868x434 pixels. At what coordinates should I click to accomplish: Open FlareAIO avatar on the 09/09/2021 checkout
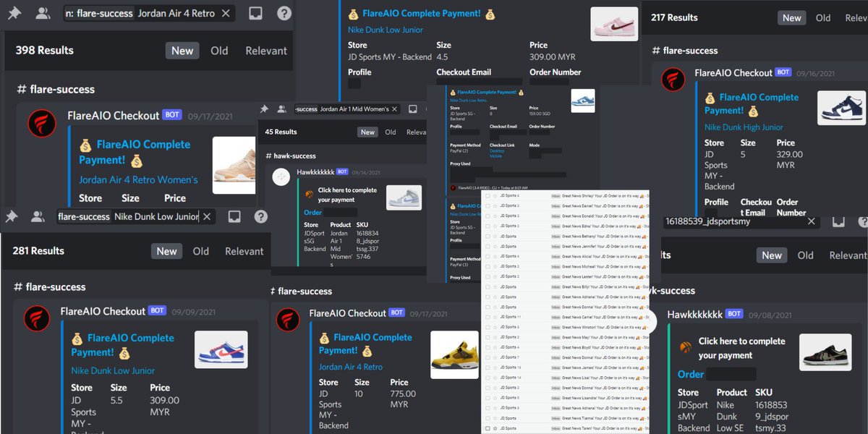pos(37,319)
